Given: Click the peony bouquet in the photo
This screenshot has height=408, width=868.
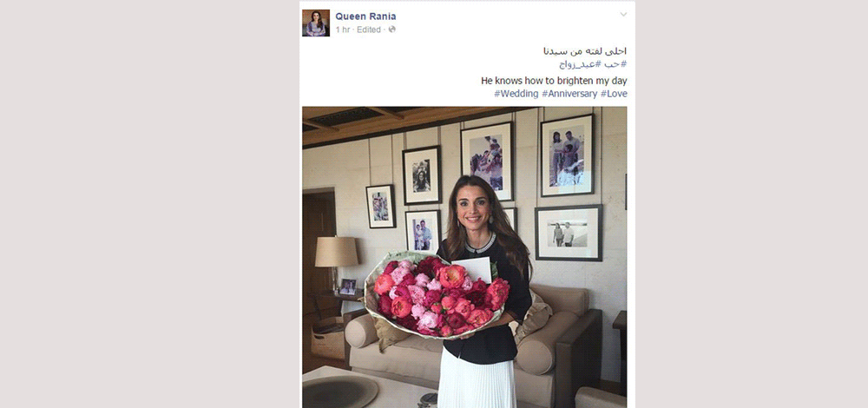Looking at the screenshot, I should (437, 297).
